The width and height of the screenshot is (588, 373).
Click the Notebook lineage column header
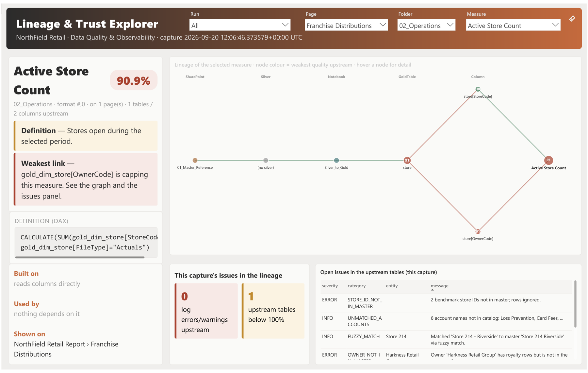336,77
